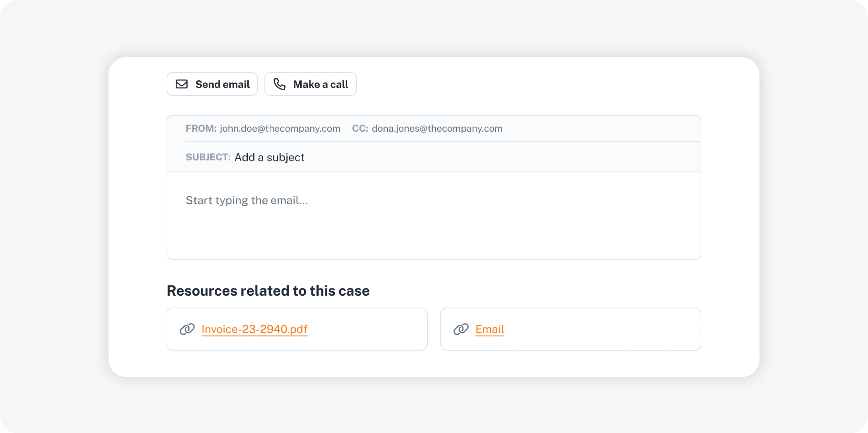
Task: Click the Resources related to this case heading
Action: click(x=268, y=290)
